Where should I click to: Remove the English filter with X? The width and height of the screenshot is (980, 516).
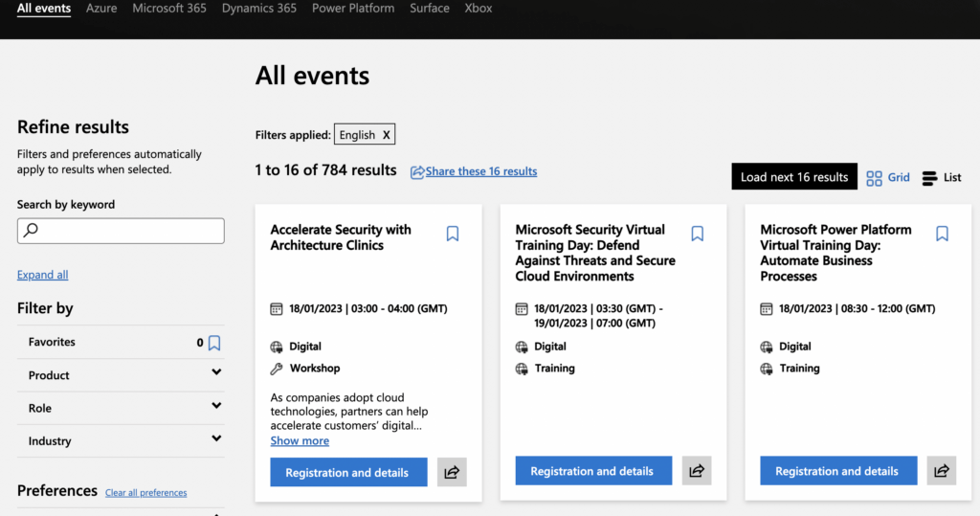coord(387,134)
